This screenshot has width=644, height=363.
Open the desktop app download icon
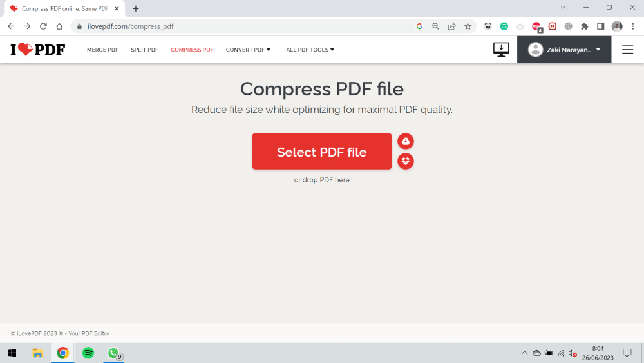pos(501,50)
